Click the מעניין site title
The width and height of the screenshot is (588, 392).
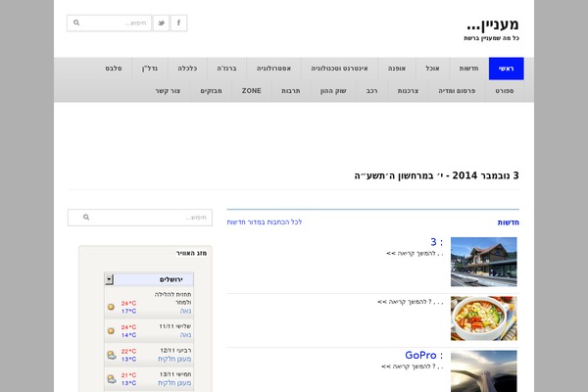click(x=494, y=23)
